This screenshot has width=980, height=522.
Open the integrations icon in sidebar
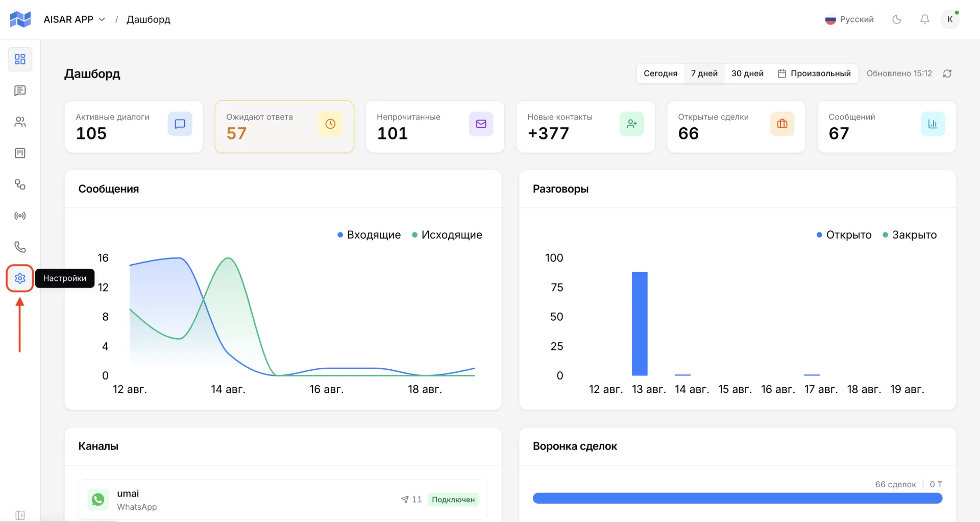[x=20, y=184]
